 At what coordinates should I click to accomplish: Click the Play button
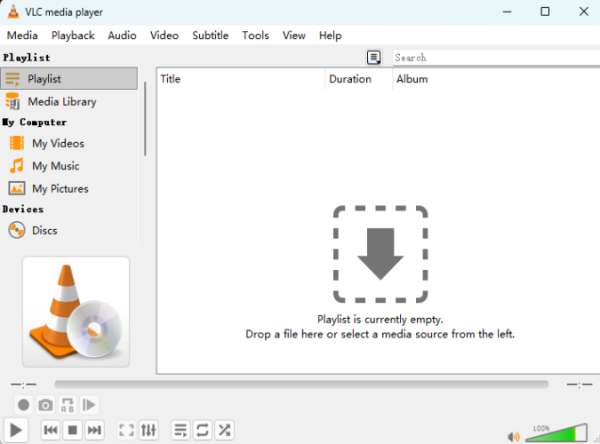click(16, 430)
